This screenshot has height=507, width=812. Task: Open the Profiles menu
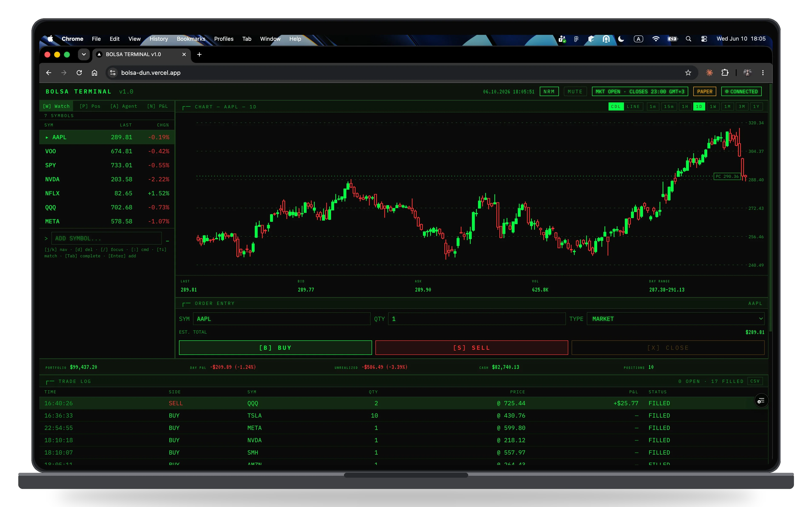[x=224, y=39]
